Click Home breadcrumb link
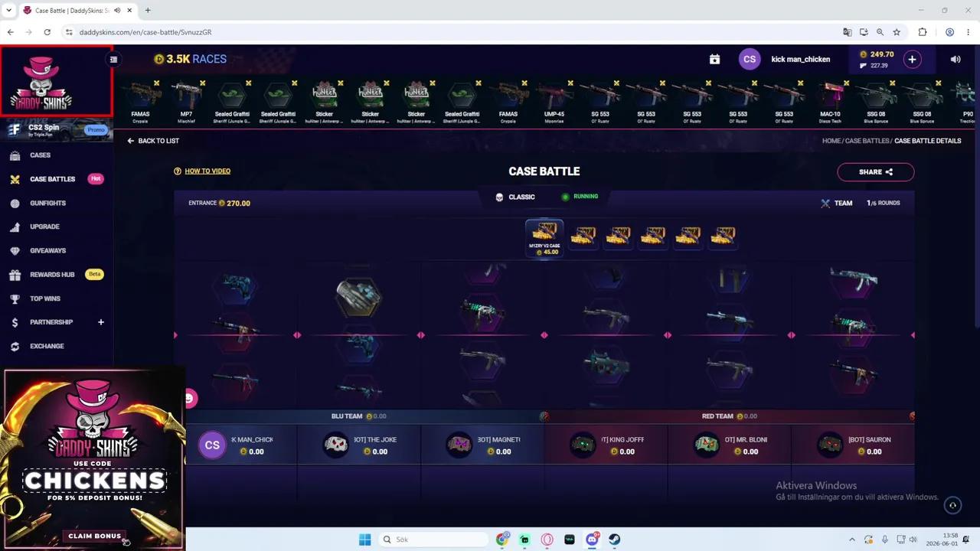This screenshot has width=980, height=551. click(831, 141)
